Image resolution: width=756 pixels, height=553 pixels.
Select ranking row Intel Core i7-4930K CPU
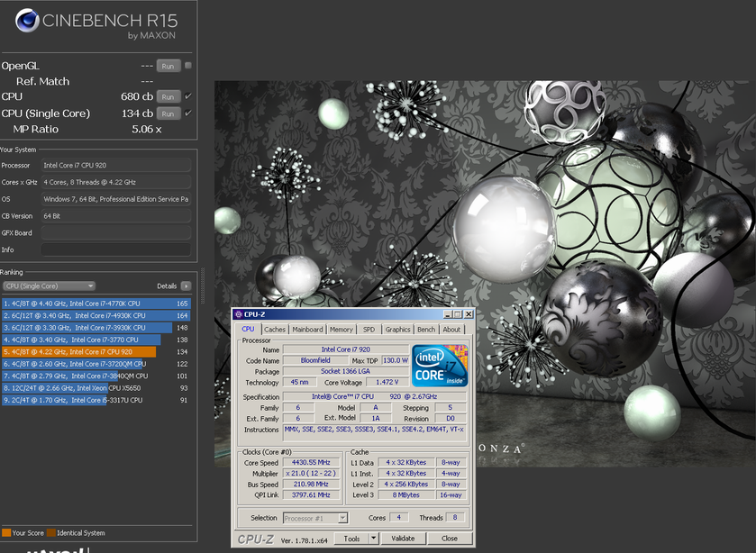(96, 316)
